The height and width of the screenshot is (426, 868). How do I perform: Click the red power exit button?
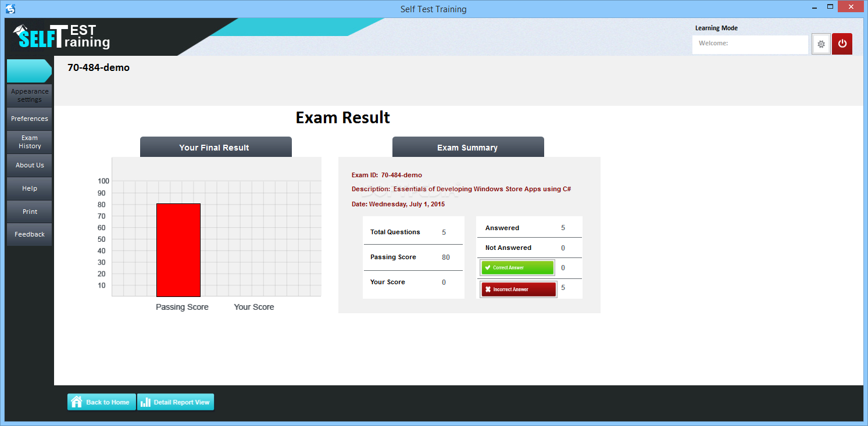842,44
